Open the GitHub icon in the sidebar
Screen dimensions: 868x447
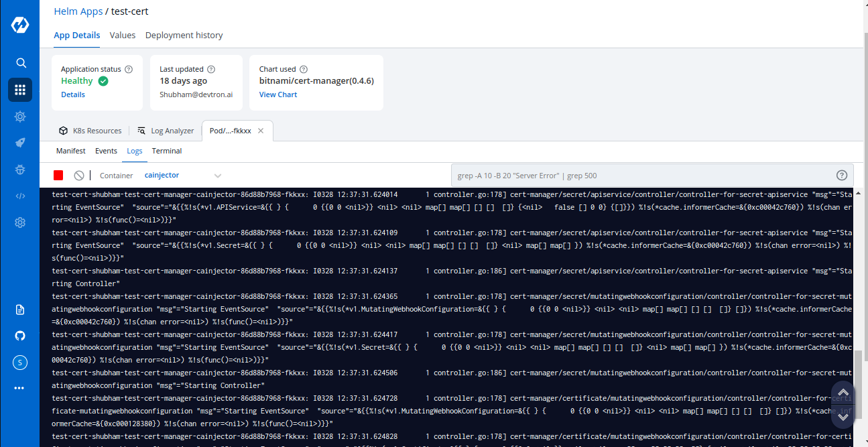pos(20,336)
